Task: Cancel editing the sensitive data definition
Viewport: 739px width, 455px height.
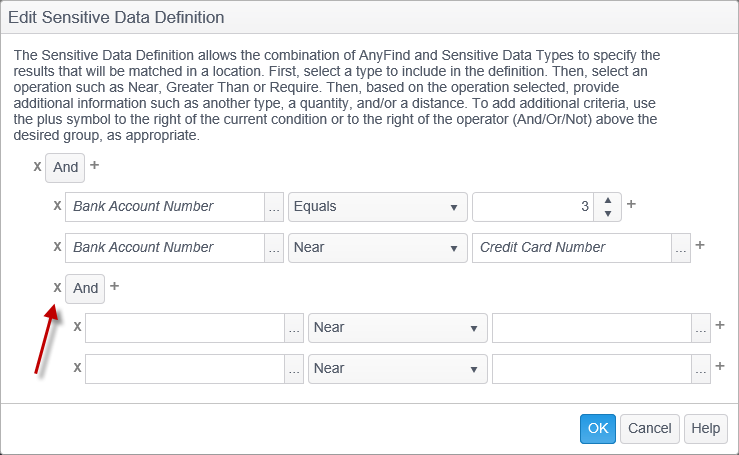Action: (x=649, y=428)
